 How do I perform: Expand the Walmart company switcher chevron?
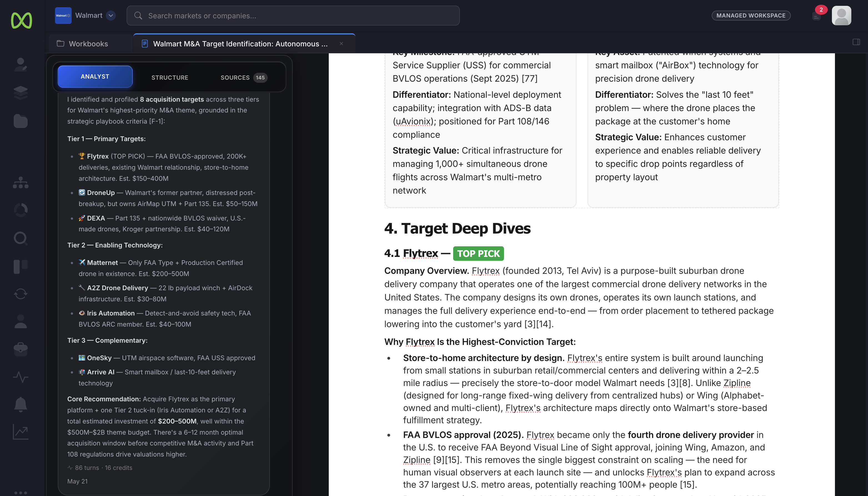tap(111, 15)
